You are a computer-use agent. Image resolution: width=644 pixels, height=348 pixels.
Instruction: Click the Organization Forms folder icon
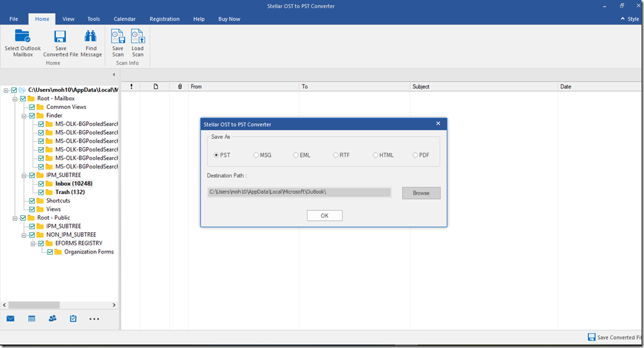click(x=58, y=252)
